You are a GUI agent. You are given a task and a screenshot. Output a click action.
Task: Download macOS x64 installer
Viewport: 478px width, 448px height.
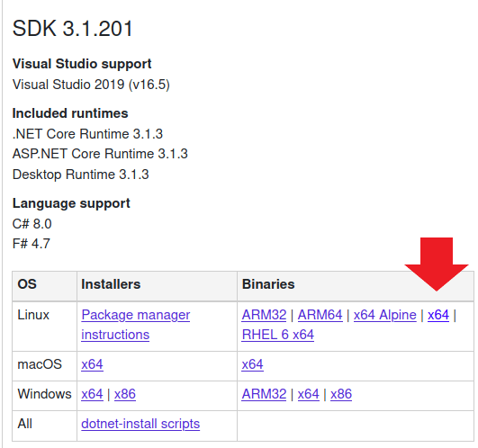(92, 364)
